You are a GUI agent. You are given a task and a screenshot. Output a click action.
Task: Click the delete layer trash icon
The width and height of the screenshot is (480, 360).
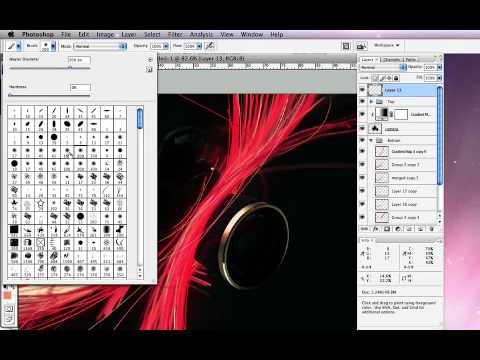click(x=431, y=229)
